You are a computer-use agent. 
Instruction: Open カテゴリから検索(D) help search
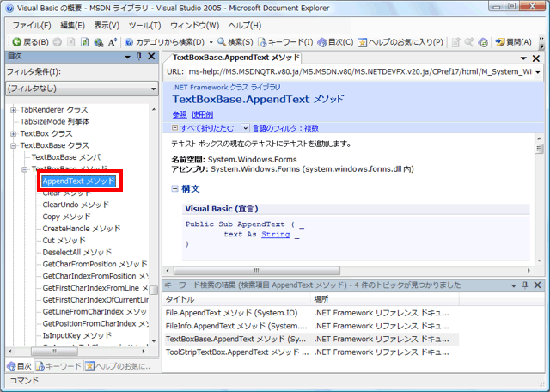point(164,42)
